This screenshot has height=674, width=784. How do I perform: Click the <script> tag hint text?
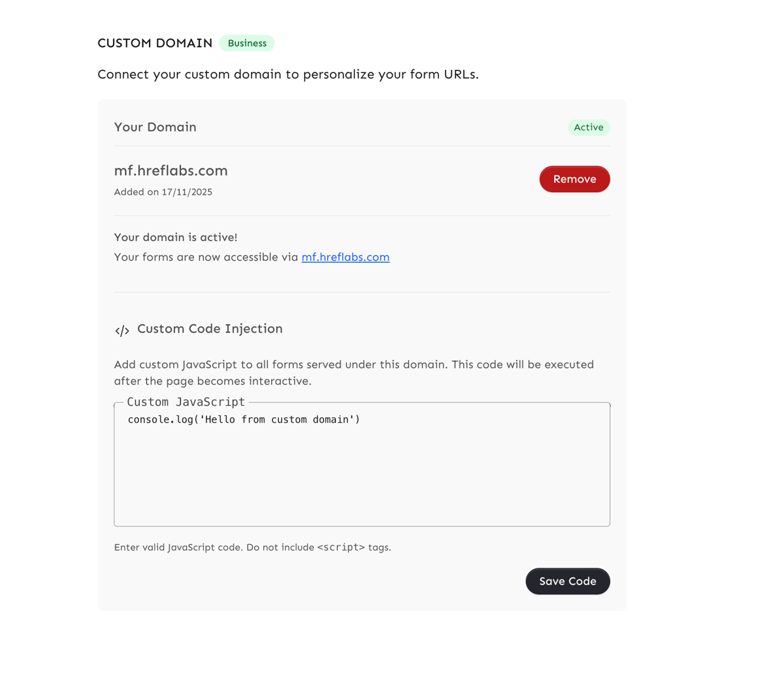tap(340, 547)
